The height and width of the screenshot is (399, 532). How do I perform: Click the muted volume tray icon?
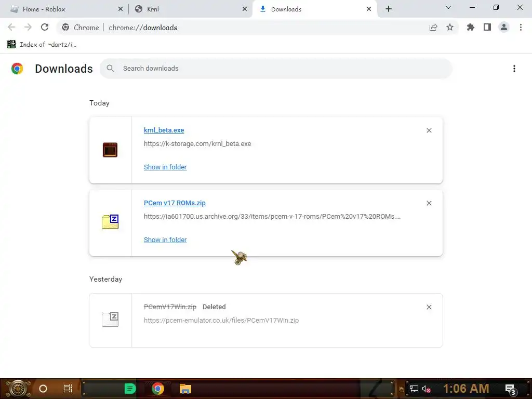(x=426, y=389)
